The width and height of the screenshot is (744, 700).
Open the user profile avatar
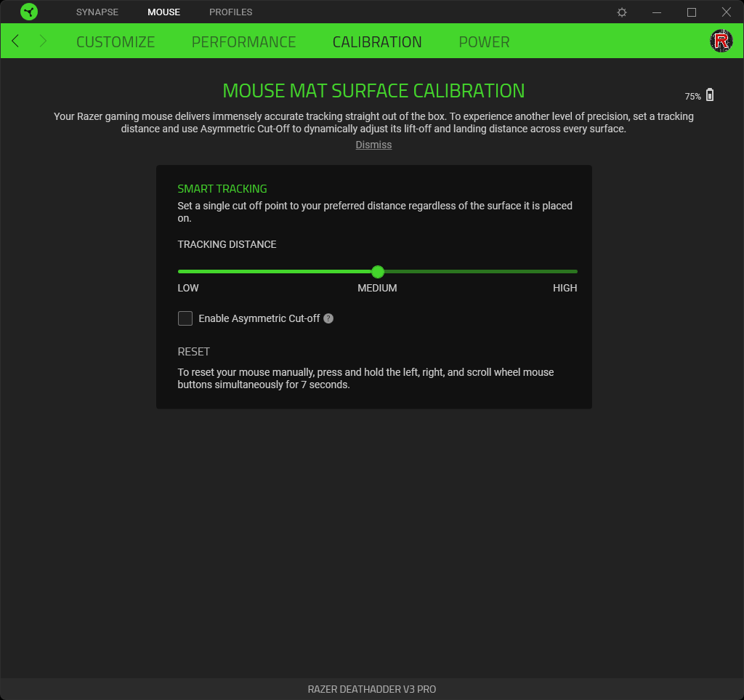pyautogui.click(x=721, y=41)
